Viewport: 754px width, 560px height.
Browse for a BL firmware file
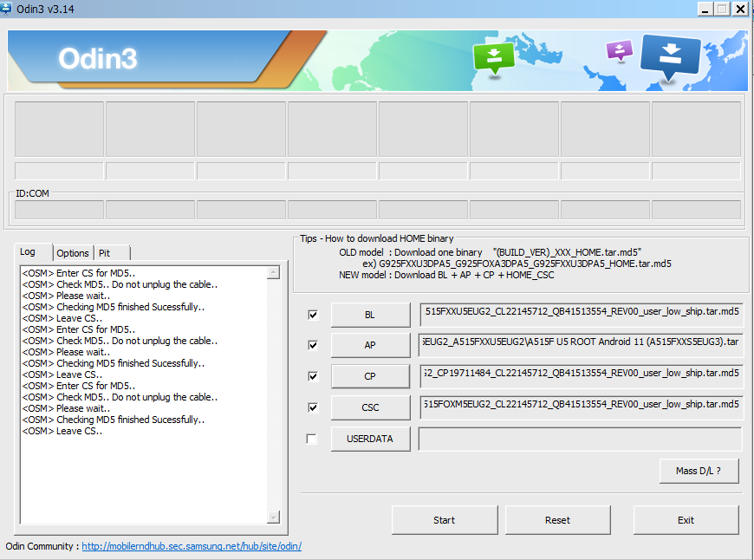(x=370, y=315)
